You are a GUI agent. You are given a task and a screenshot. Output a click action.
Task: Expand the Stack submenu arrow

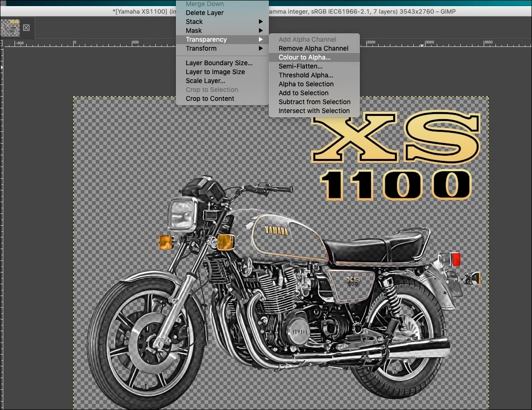[x=260, y=22]
